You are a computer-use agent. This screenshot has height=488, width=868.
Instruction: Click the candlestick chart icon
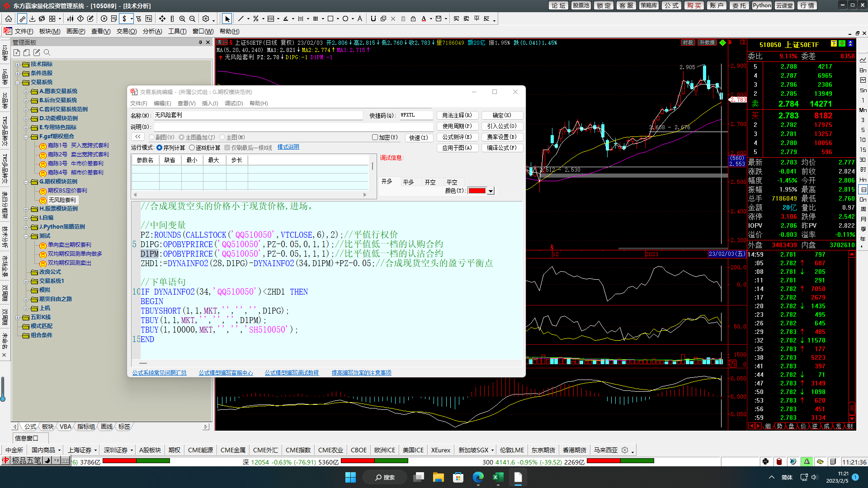[x=70, y=19]
